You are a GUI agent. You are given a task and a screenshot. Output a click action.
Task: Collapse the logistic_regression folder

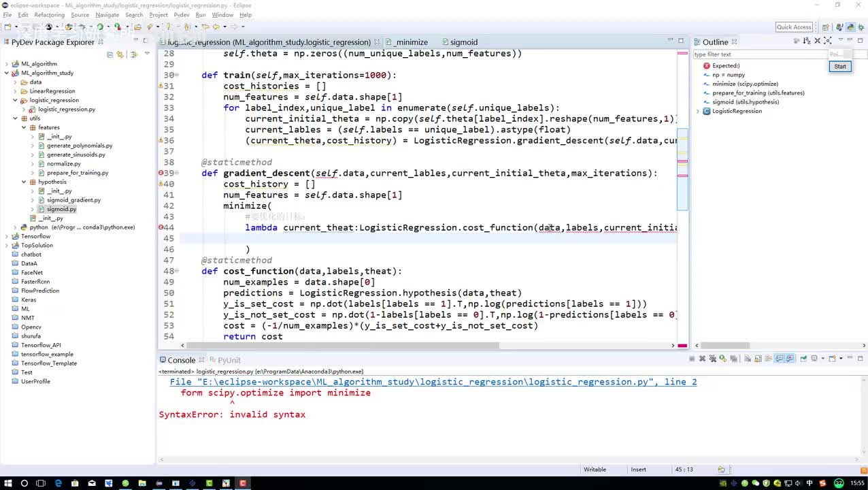[15, 100]
